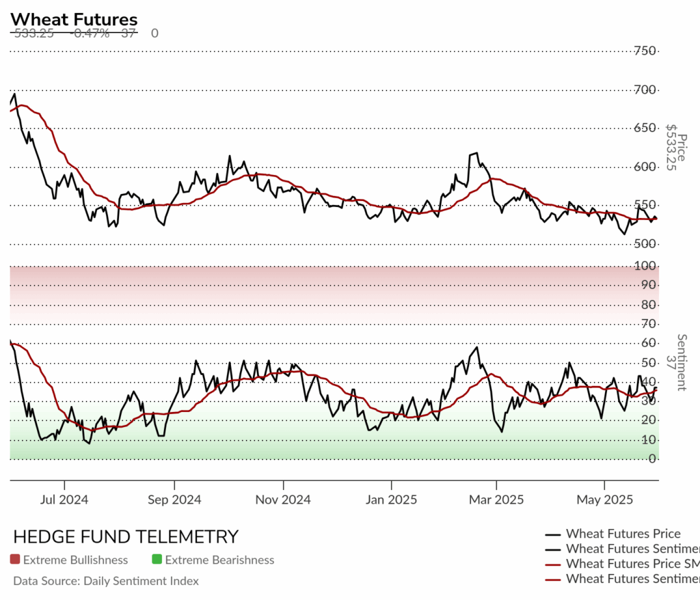Screen dimensions: 700x600
Task: Click the green Extreme Bearishness swatch
Action: (157, 560)
